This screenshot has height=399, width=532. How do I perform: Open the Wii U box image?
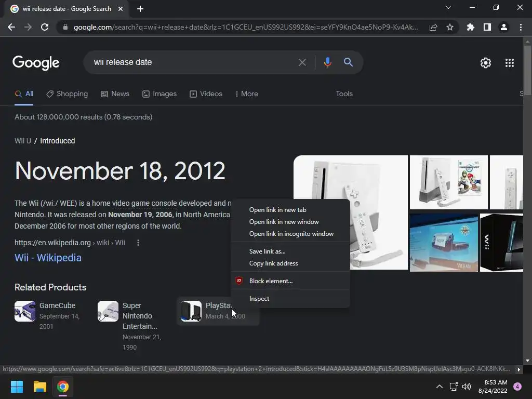[x=444, y=243]
